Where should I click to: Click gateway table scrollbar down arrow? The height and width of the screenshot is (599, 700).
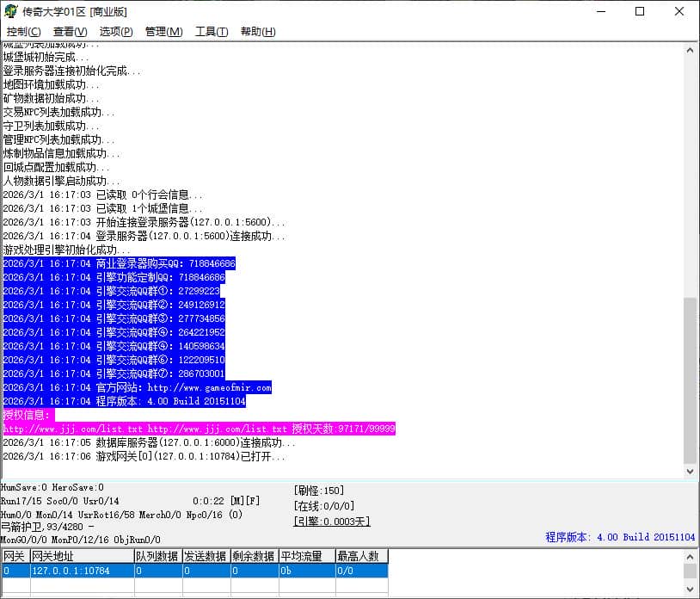(690, 590)
